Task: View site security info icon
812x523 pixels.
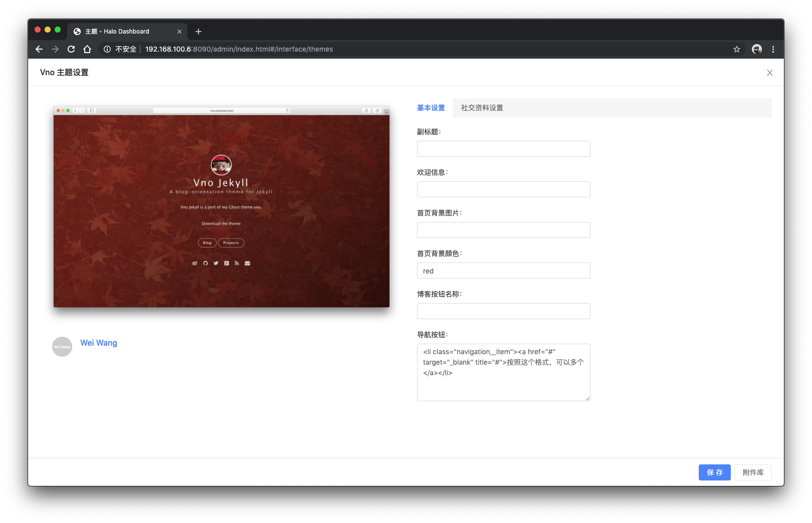Action: 107,49
